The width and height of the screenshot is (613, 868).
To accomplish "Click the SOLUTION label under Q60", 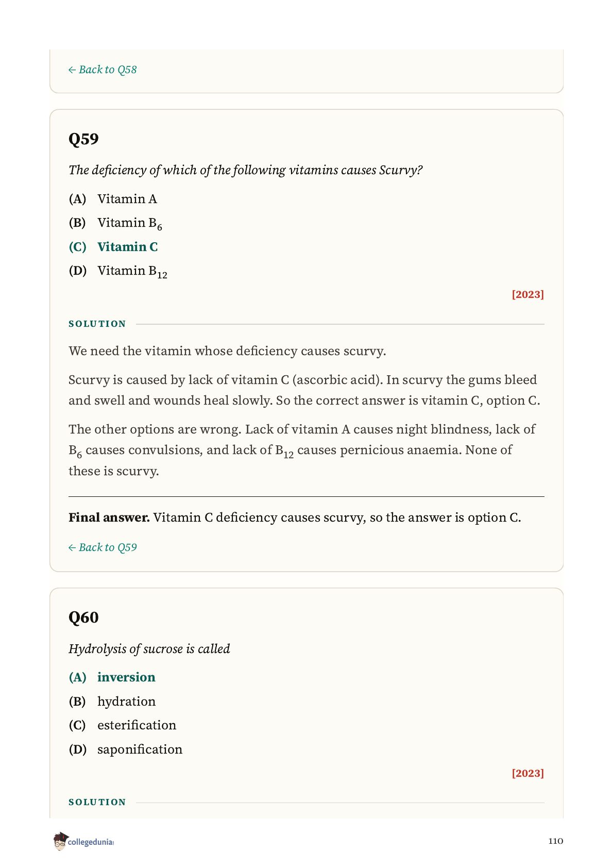I will [x=97, y=802].
